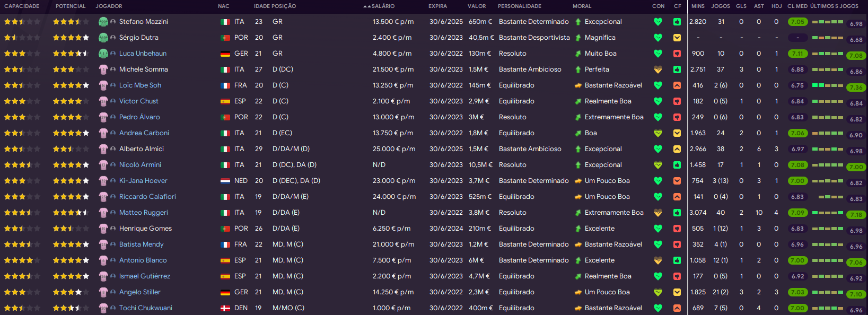This screenshot has height=315, width=868.
Task: Click the yellow match fitness icon for Sérgio Dutra
Action: point(677,38)
